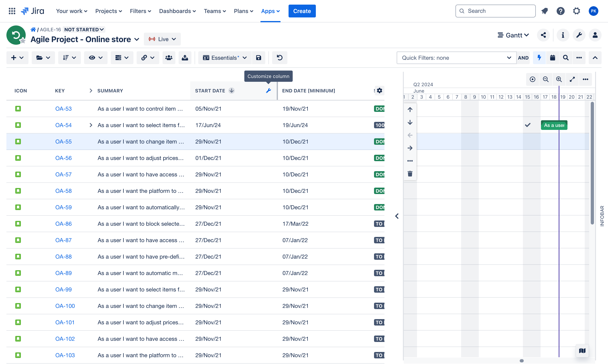The height and width of the screenshot is (364, 608).
Task: Open the Apps dropdown menu
Action: 270,11
